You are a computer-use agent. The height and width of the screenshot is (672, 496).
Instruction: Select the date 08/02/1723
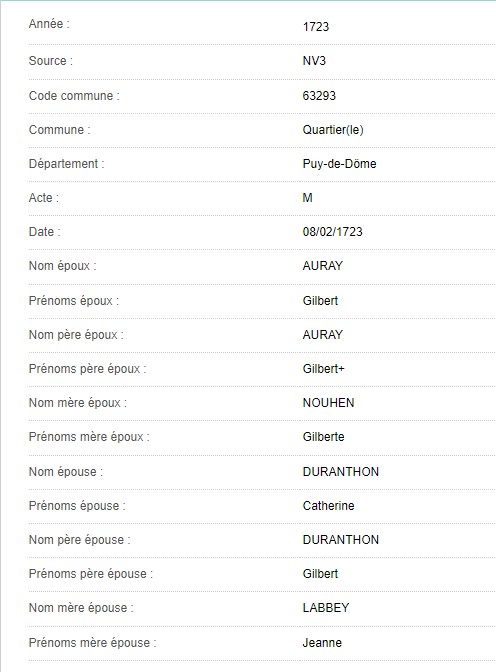coord(333,232)
